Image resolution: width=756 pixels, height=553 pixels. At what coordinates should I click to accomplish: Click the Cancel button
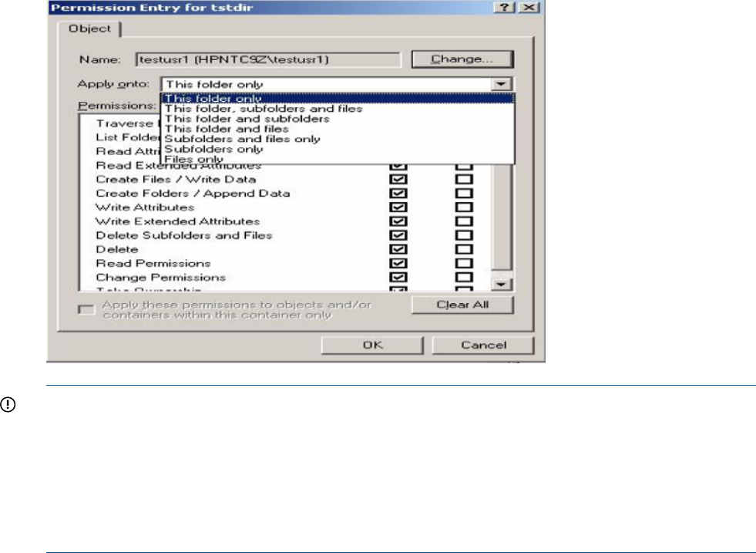point(482,346)
